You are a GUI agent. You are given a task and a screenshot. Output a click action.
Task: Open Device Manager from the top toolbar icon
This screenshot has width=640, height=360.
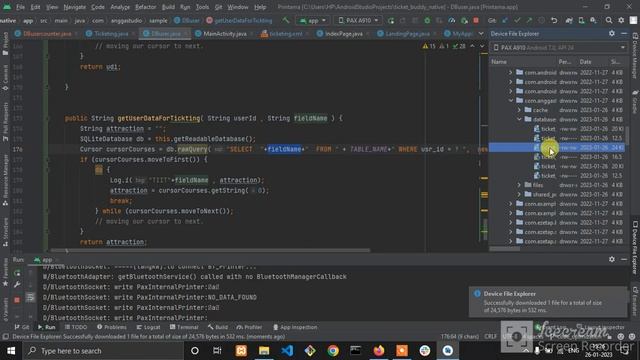pos(581,20)
